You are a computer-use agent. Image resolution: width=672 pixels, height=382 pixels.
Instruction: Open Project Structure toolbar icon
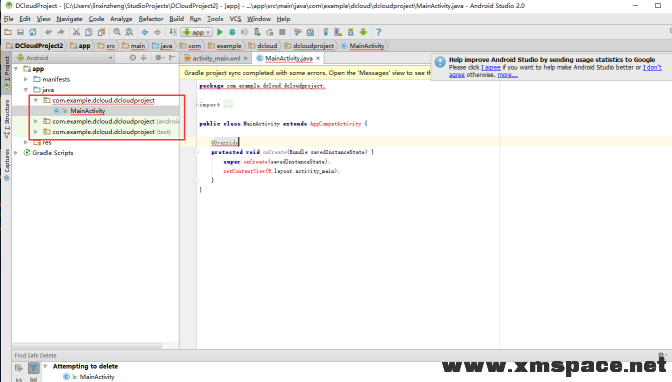[310, 32]
